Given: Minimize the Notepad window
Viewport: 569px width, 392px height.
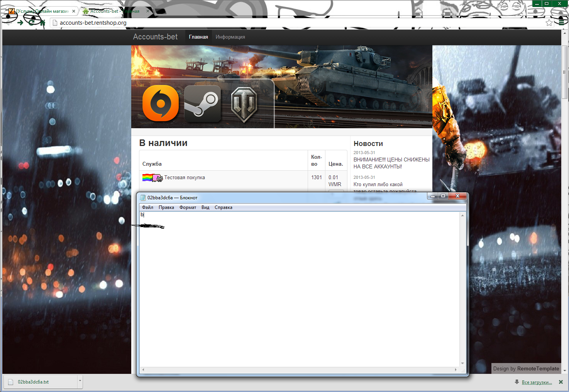Looking at the screenshot, I should (x=432, y=196).
